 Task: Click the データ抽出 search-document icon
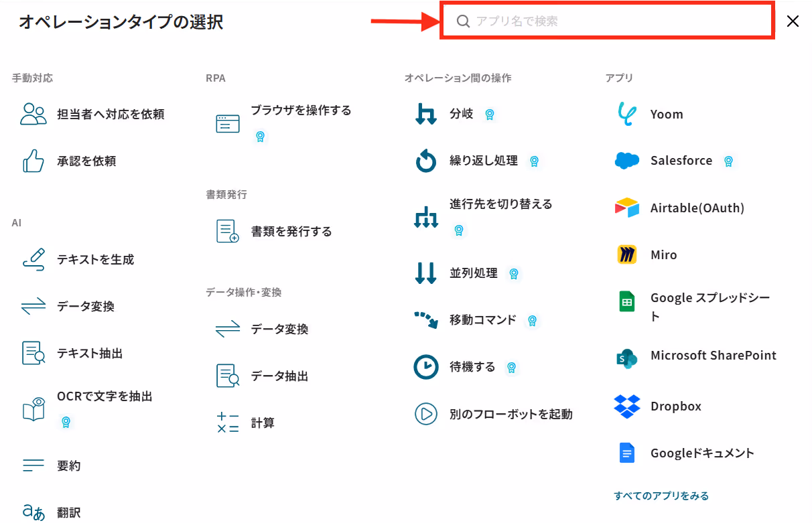tap(228, 376)
